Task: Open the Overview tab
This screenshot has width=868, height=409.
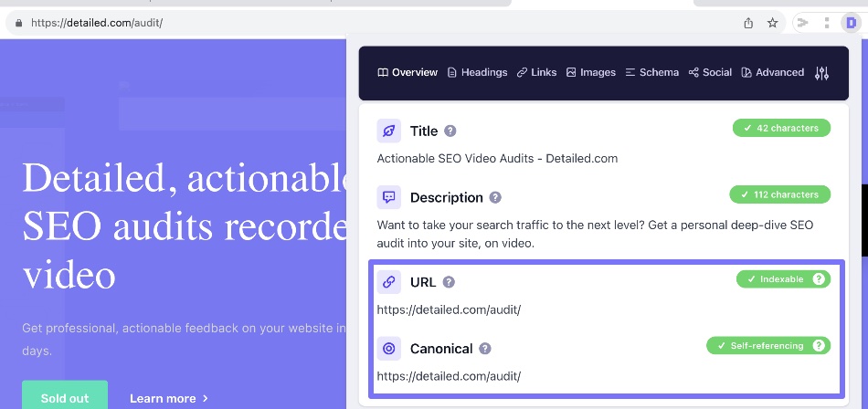Action: point(408,72)
